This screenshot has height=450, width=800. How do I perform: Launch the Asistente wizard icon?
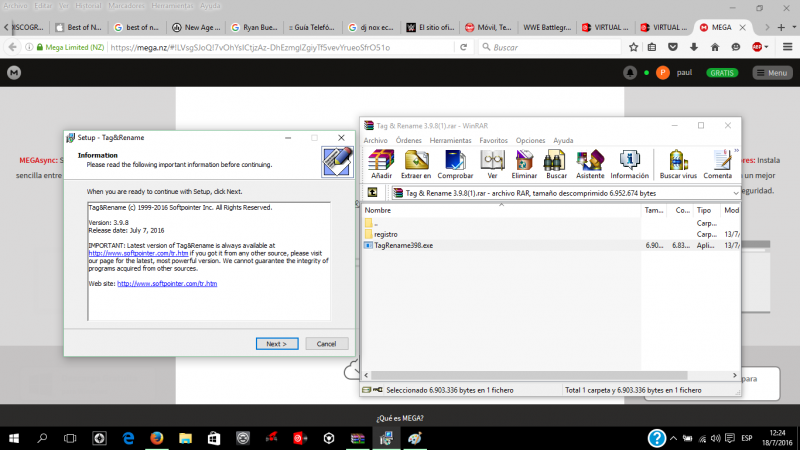pyautogui.click(x=590, y=164)
